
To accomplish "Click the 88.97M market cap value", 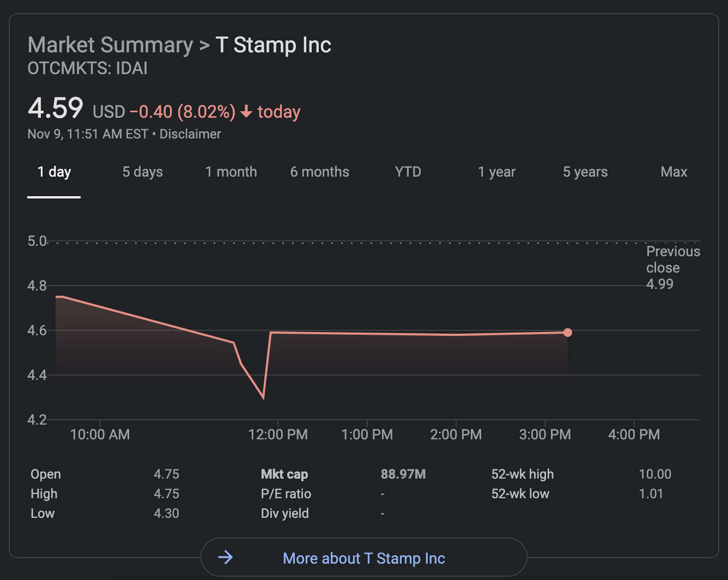I will click(403, 474).
